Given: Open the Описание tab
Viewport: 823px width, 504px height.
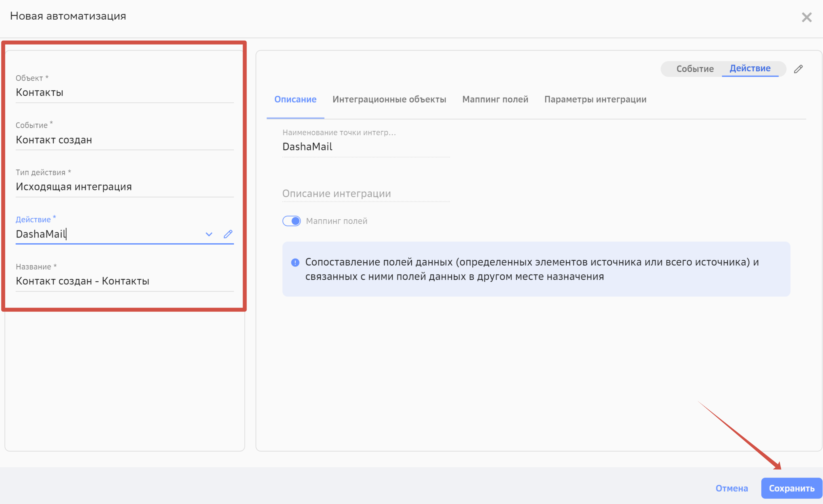Looking at the screenshot, I should pos(295,100).
